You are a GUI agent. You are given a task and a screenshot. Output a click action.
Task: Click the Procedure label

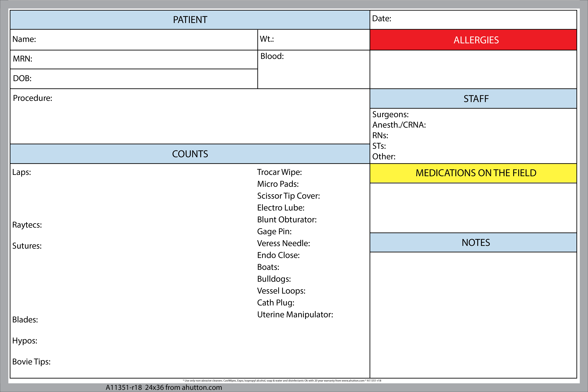pos(32,98)
